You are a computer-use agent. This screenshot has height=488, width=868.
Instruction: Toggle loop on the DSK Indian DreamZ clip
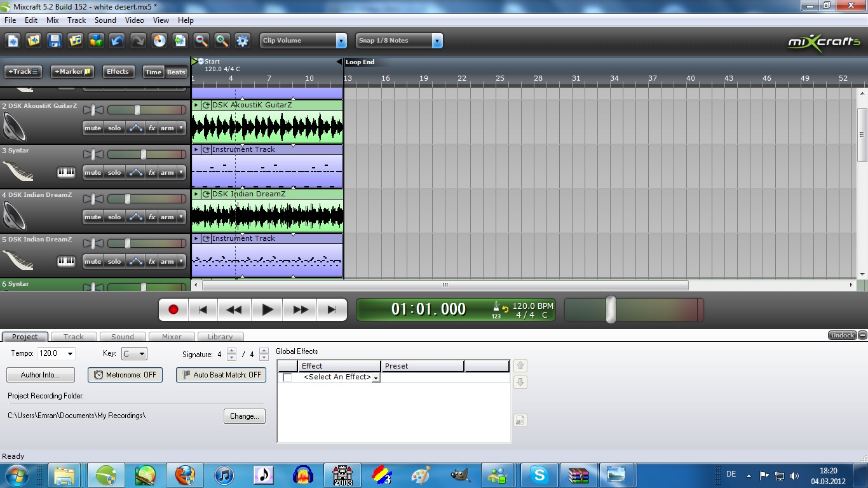pos(207,194)
